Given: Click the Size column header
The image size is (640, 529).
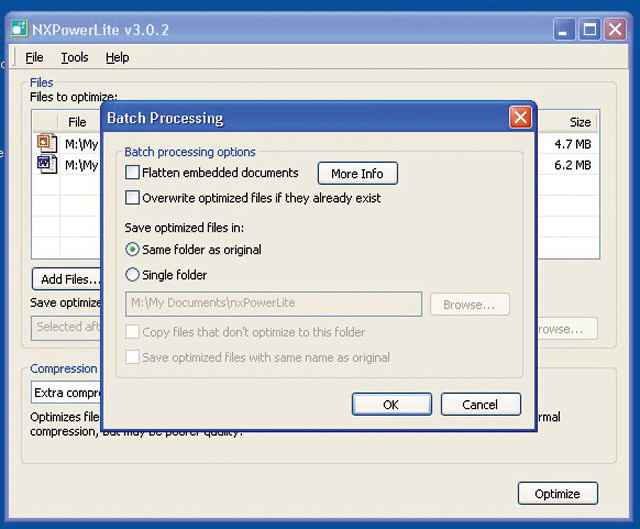Looking at the screenshot, I should click(567, 122).
